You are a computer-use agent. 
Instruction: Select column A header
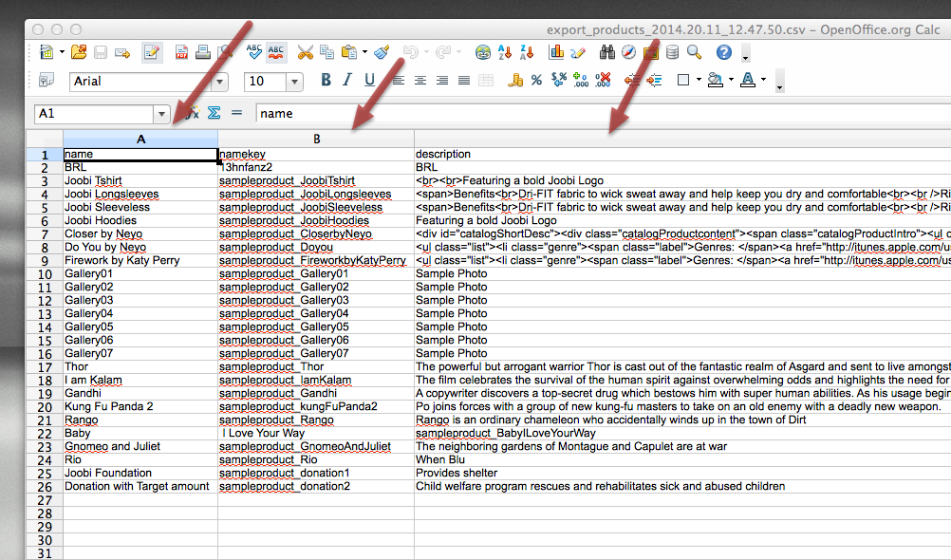(x=140, y=139)
